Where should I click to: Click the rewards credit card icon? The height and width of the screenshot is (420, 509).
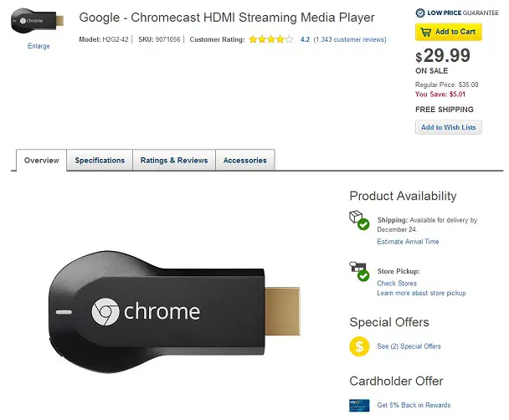click(359, 406)
